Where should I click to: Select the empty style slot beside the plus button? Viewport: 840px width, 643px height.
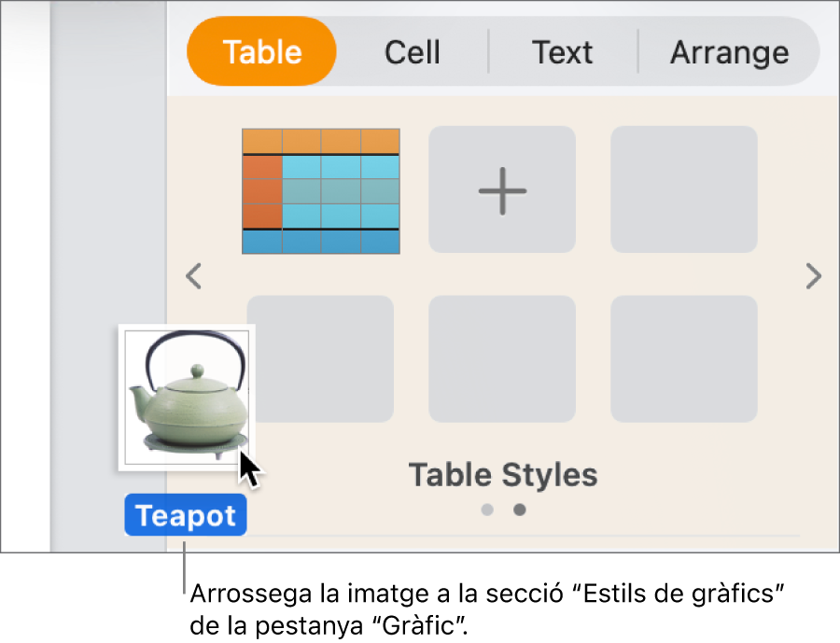point(683,189)
